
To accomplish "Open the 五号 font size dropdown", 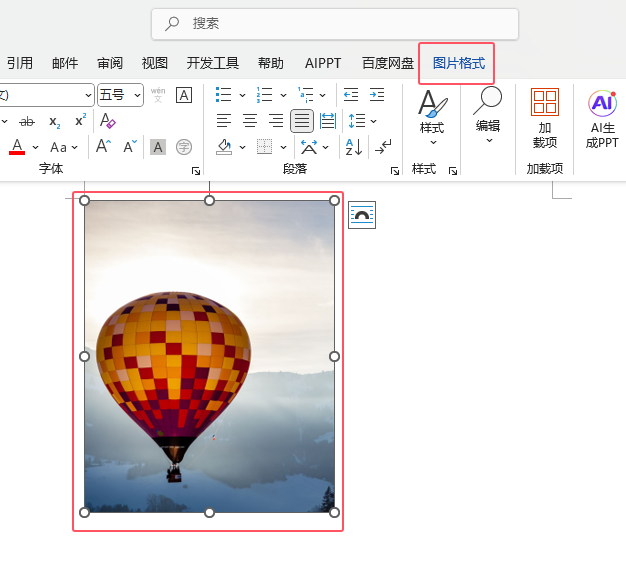I will click(137, 95).
